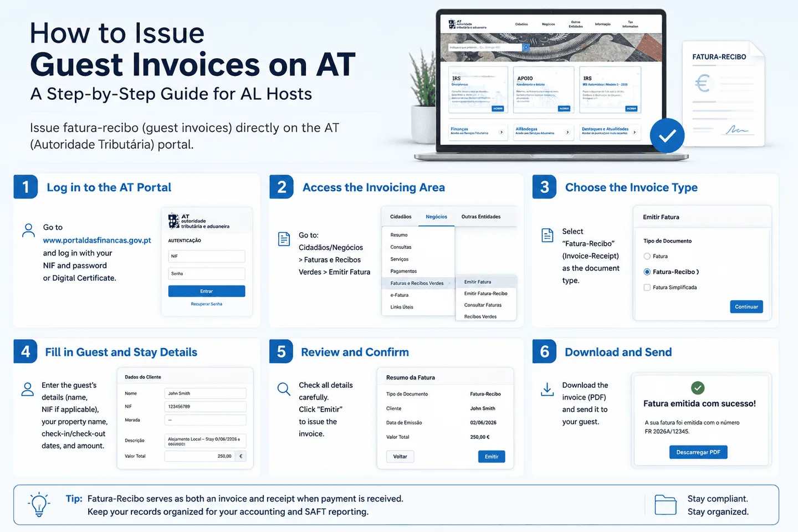Switch to the Negócios tab in step 2
Screen dimensions: 798x532
coord(436,217)
